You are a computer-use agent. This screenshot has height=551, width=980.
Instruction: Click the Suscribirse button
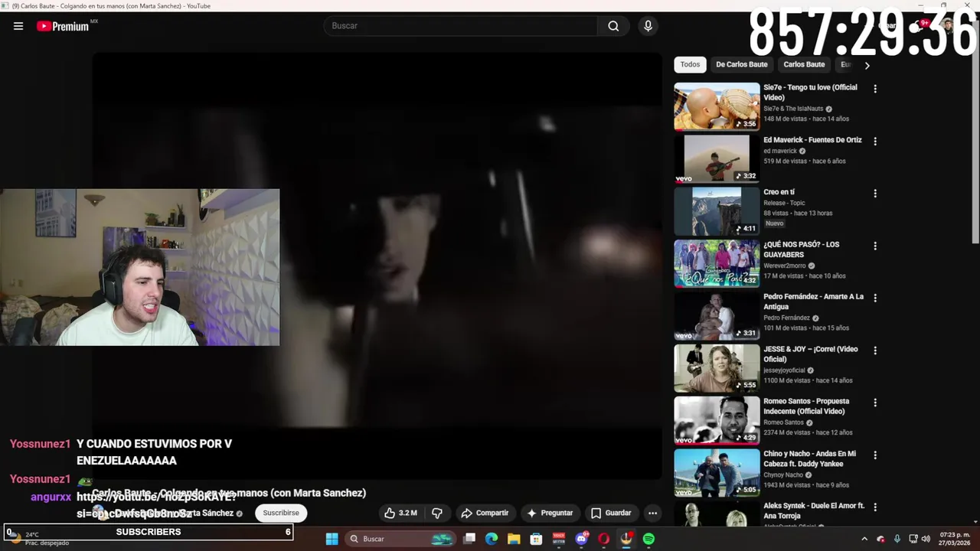pyautogui.click(x=281, y=513)
